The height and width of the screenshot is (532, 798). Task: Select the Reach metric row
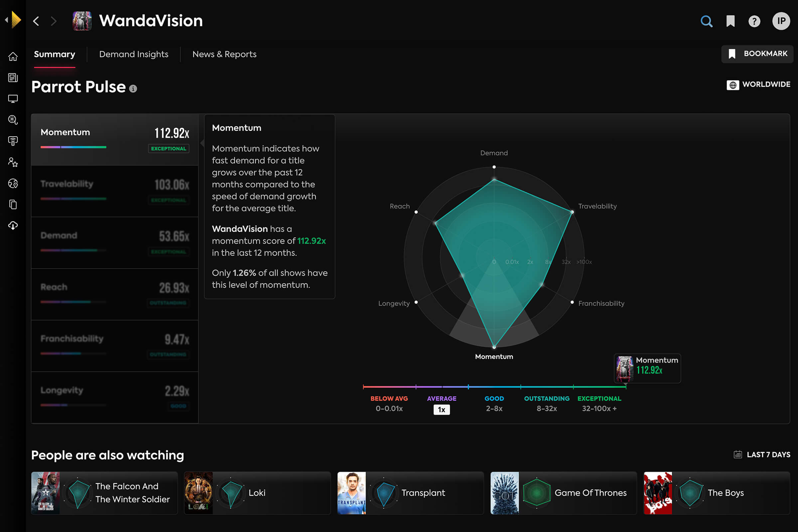[115, 295]
